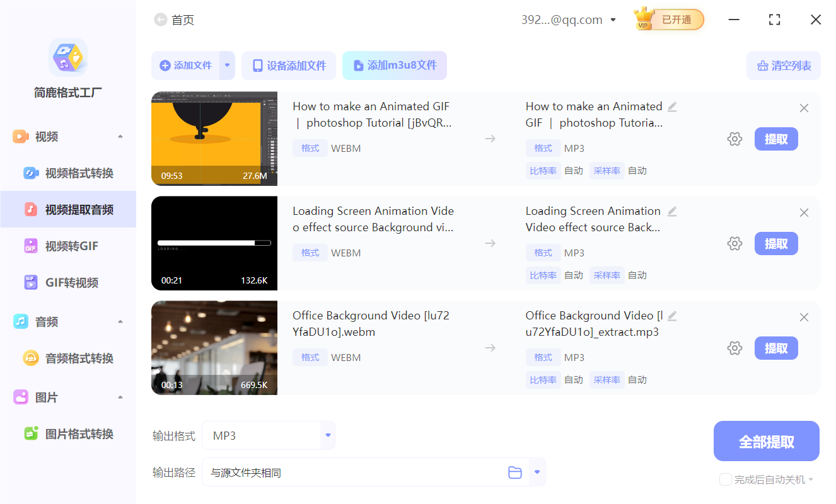Image resolution: width=836 pixels, height=504 pixels.
Task: Enable 完成后自动关机 checkbox
Action: (x=725, y=479)
